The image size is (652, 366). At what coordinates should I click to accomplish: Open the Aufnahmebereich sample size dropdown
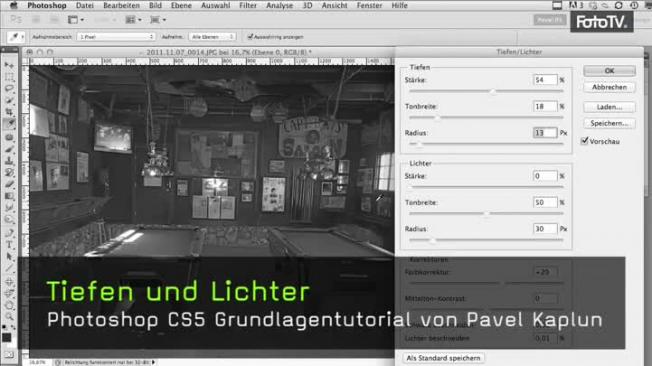point(116,37)
